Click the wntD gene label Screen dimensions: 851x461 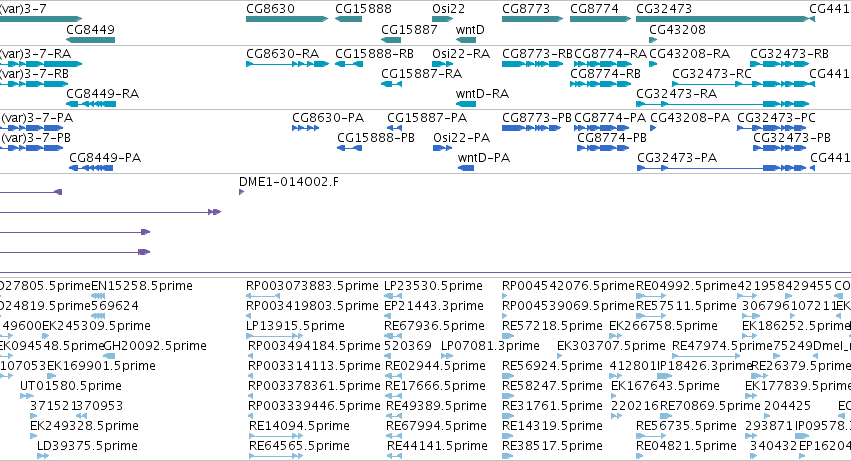coord(470,29)
